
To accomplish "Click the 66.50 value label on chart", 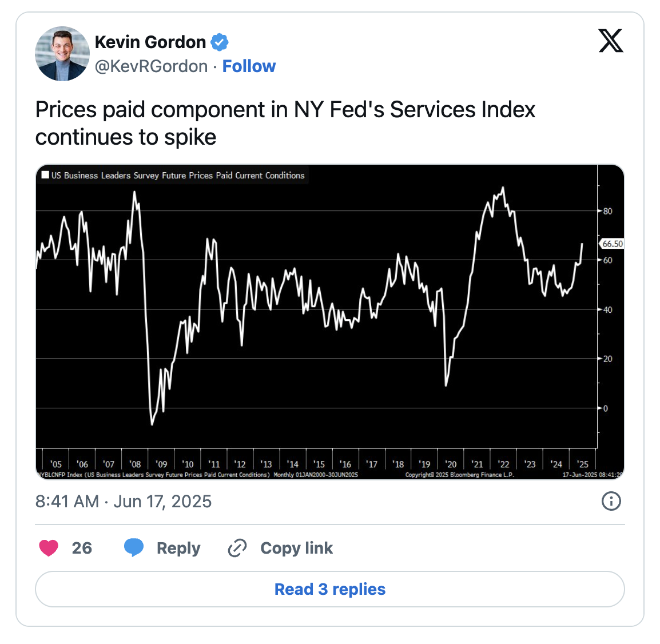I will point(612,244).
